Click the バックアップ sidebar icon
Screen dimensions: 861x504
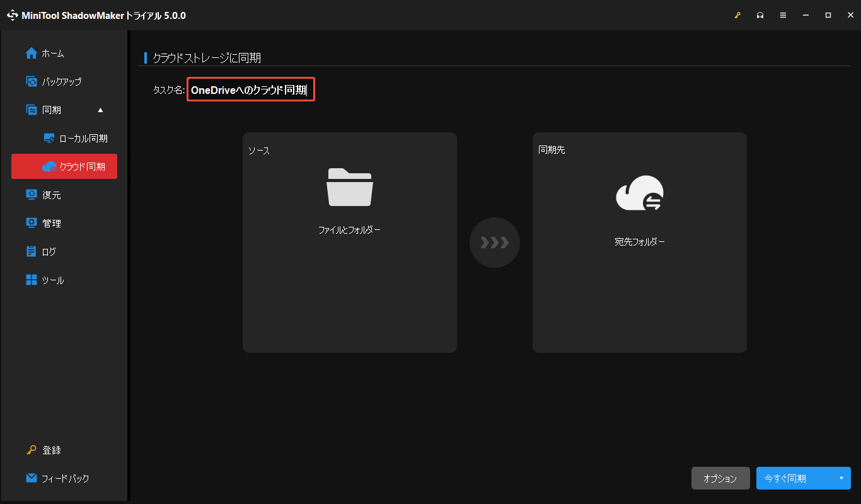(x=32, y=82)
